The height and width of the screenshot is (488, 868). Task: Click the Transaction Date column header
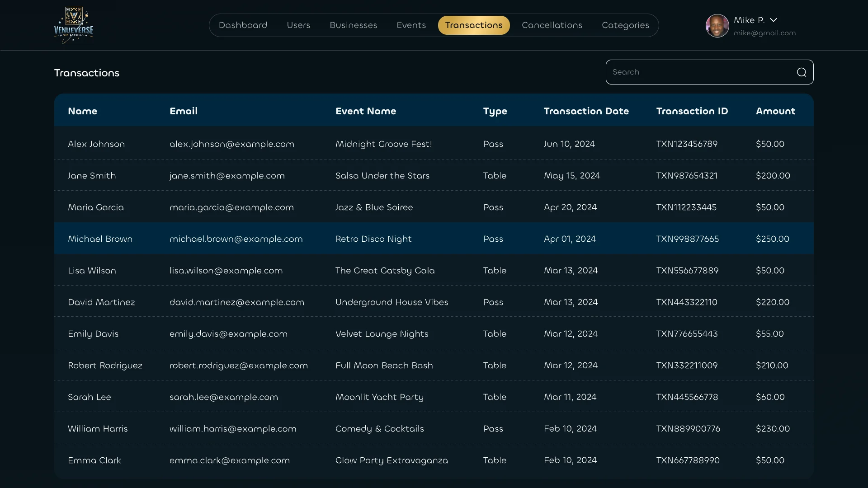point(586,111)
